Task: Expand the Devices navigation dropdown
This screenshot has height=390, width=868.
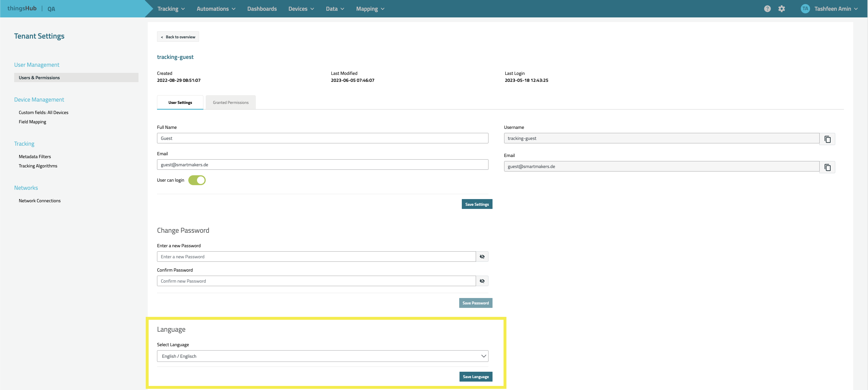Action: (x=301, y=9)
